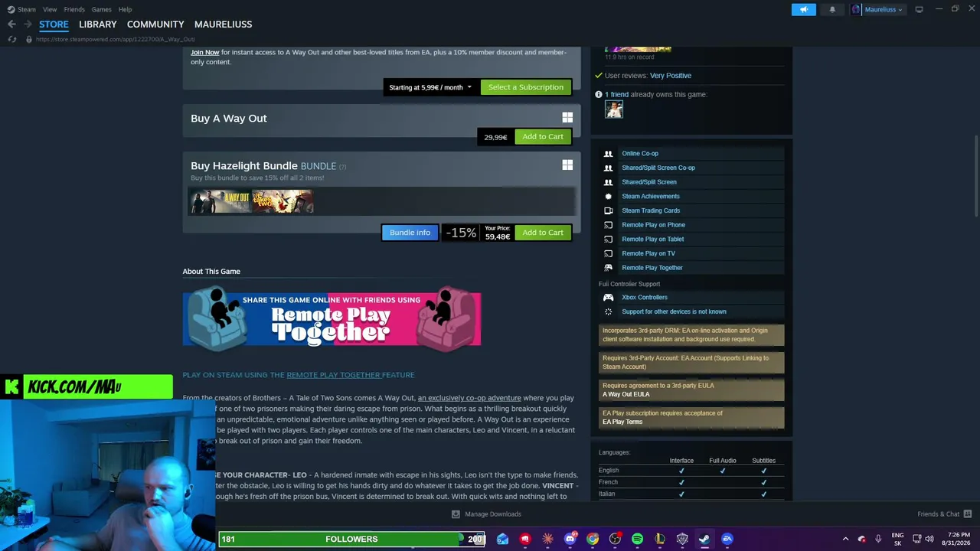Image resolution: width=980 pixels, height=551 pixels.
Task: Click Select a Subscription button
Action: pos(526,87)
